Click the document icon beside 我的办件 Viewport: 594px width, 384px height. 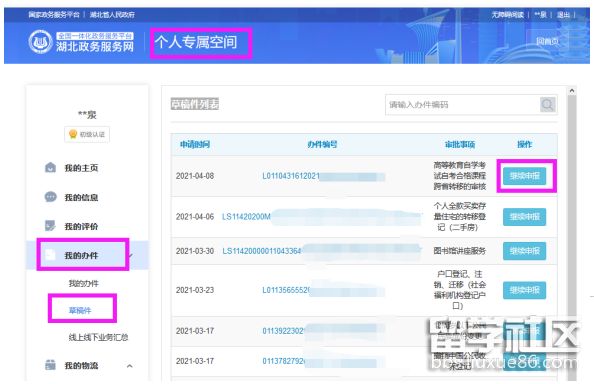(50, 255)
